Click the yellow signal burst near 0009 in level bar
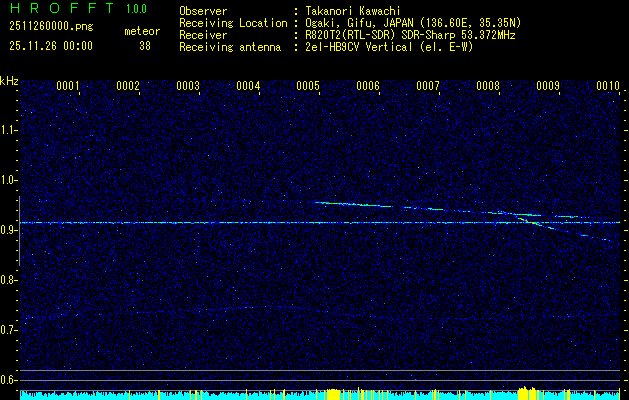Viewport: 629px width, 400px height. click(x=527, y=392)
